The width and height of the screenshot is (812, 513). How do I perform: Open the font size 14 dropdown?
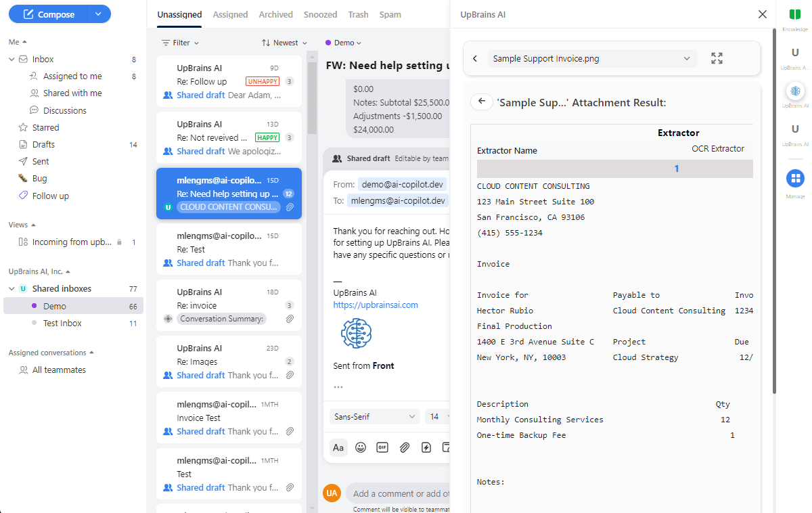click(437, 417)
